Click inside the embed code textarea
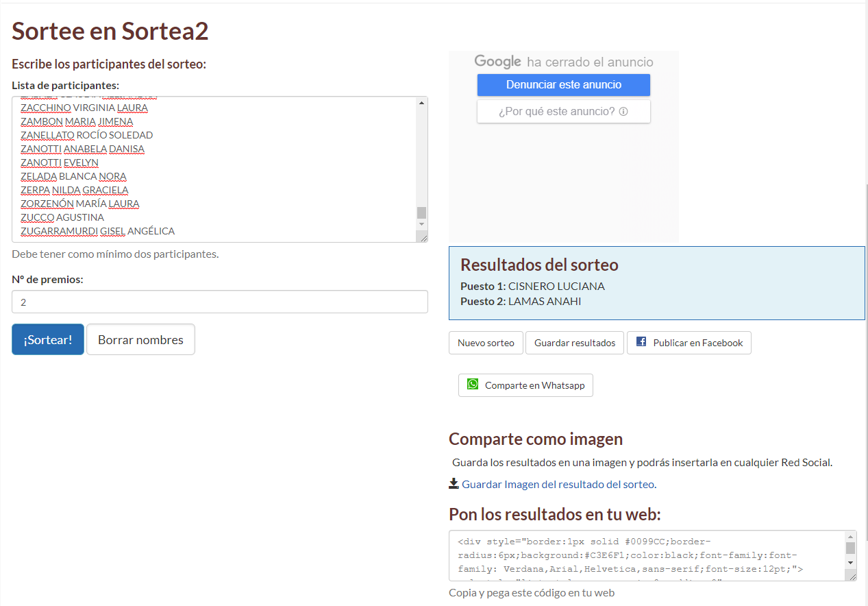 (x=647, y=555)
